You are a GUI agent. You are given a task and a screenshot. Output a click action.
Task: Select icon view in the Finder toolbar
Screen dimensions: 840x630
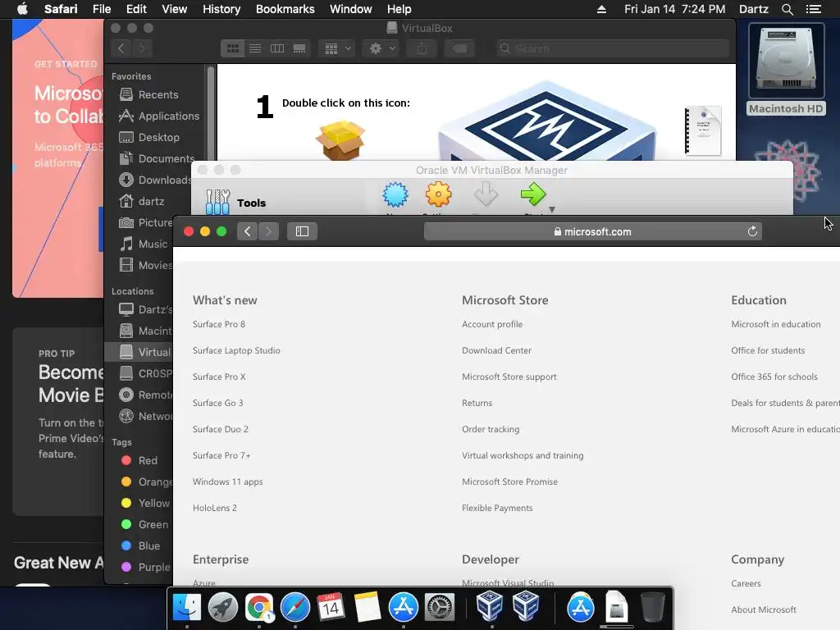[x=232, y=48]
